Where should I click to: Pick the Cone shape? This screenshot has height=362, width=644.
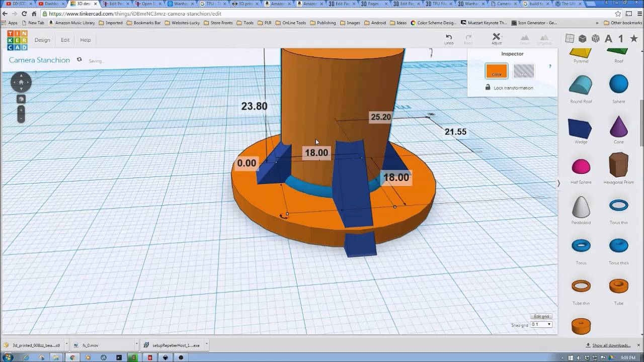pos(619,126)
